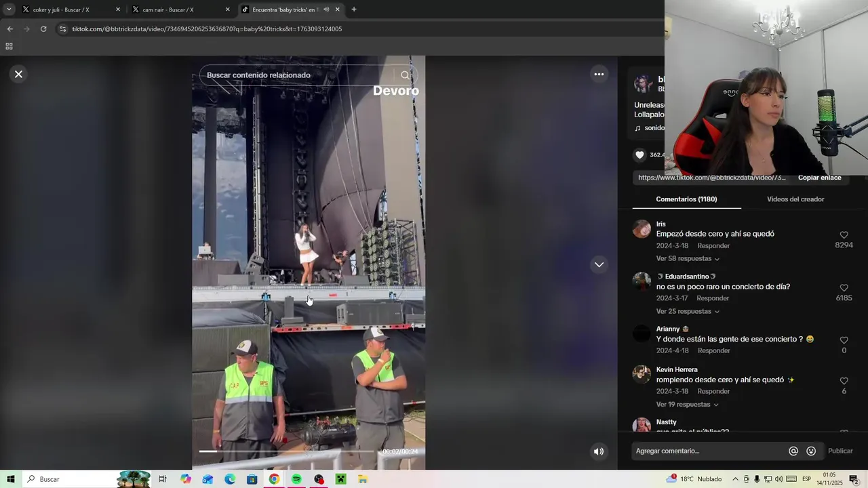Switch to Chrome in the taskbar

click(274, 479)
